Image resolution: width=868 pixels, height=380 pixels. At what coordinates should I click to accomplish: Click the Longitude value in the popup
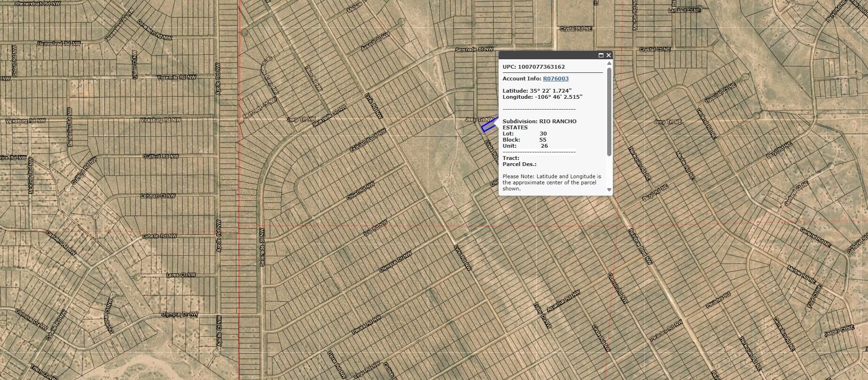tap(559, 97)
